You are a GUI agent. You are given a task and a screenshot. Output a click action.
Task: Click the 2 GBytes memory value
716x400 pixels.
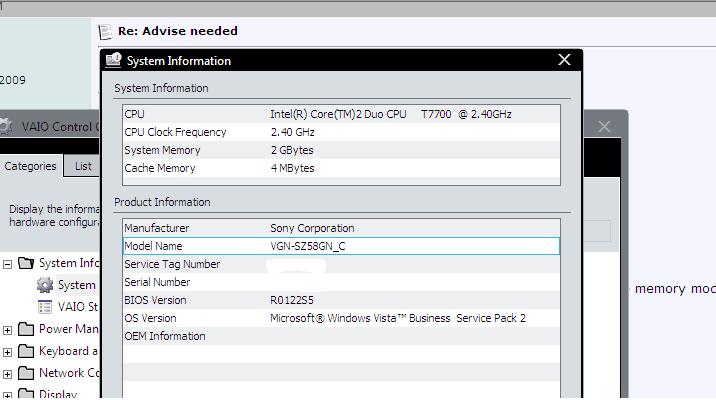coord(292,150)
